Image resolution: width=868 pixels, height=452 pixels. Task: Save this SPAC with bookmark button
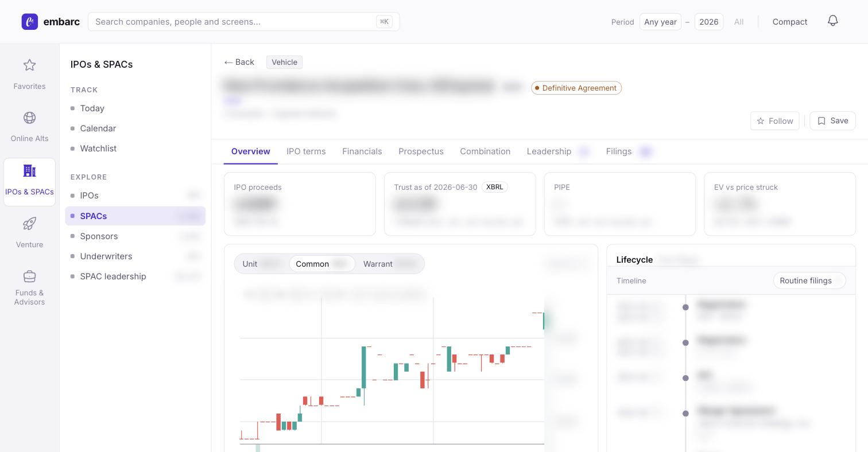tap(832, 121)
